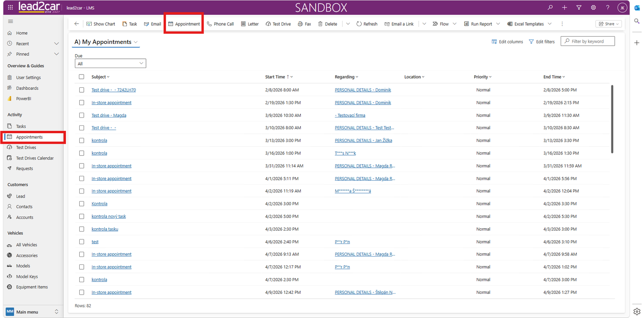Create a new Phone Call activity
The height and width of the screenshot is (318, 644).
click(x=220, y=24)
